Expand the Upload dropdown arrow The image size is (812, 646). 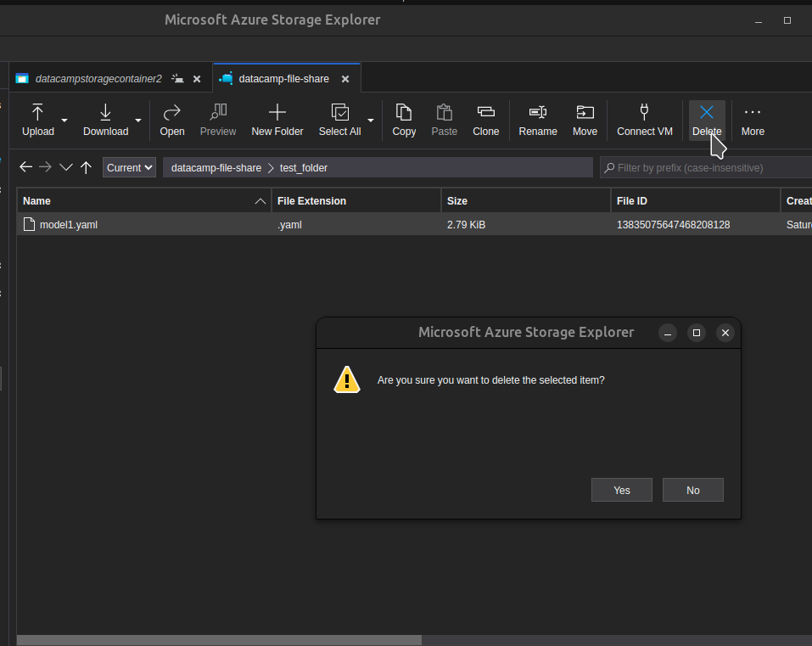(64, 121)
